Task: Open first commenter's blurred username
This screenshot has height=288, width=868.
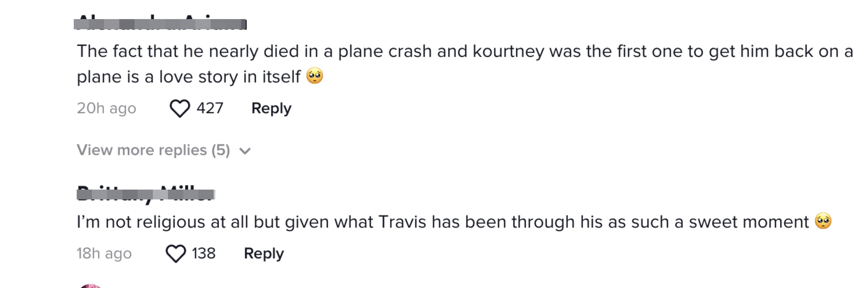Action: click(160, 22)
